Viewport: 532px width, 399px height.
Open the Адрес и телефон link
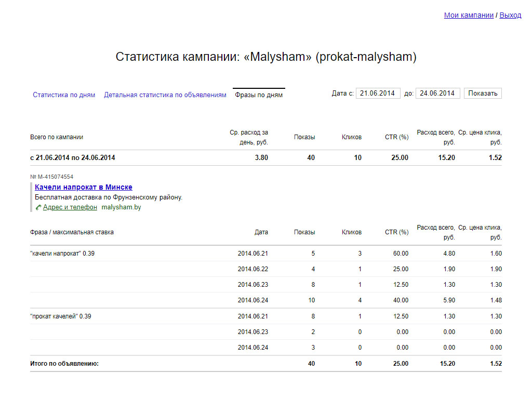(70, 207)
